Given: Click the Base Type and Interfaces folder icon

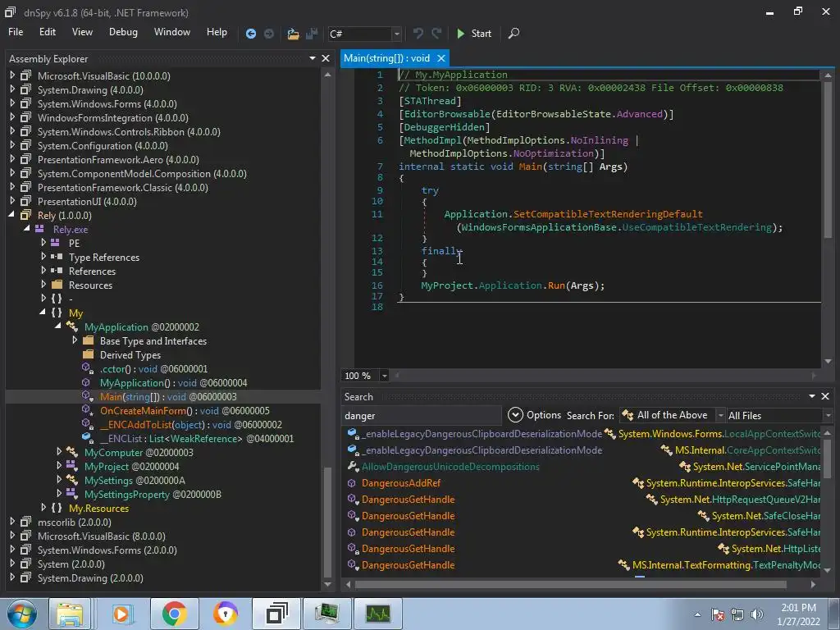Looking at the screenshot, I should [89, 340].
